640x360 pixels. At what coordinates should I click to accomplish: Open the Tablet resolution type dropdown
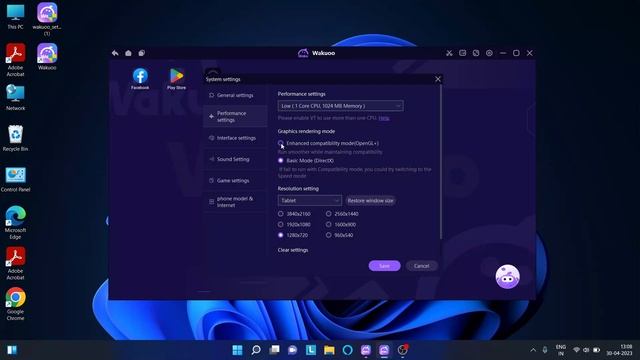tap(309, 200)
